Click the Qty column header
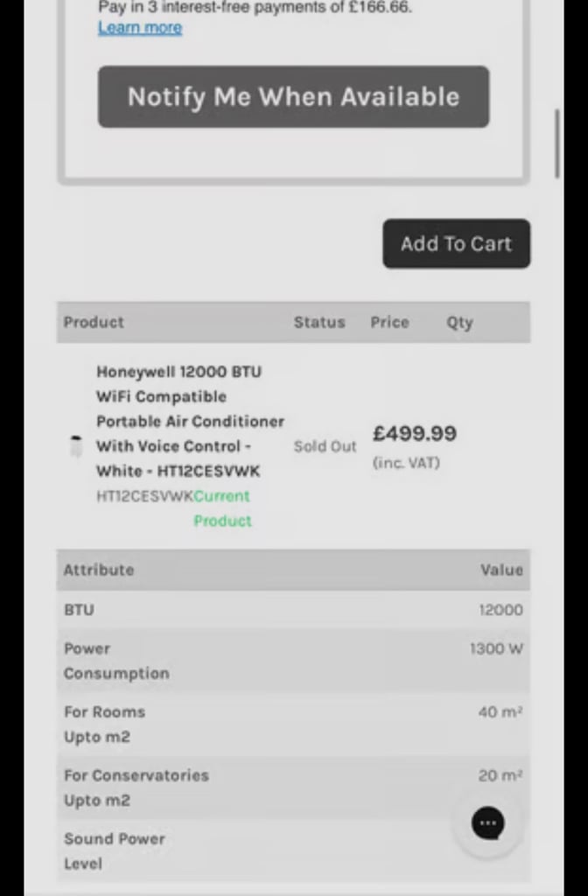Screen dimensions: 588x896 [x=459, y=323]
